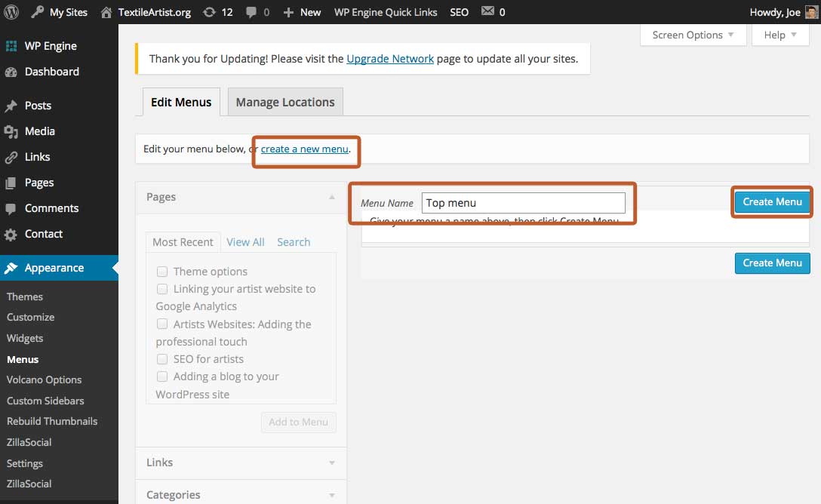
Task: Check the Theme options page checkbox
Action: 162,272
